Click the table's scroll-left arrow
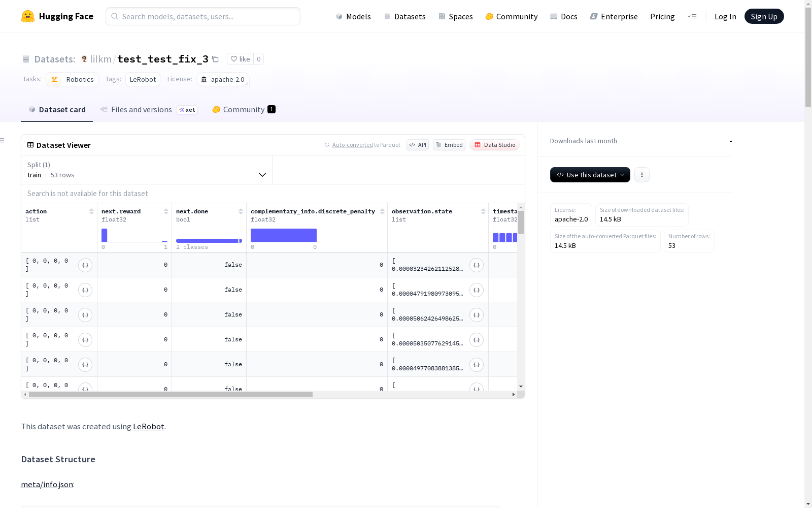The width and height of the screenshot is (812, 508). click(x=25, y=395)
